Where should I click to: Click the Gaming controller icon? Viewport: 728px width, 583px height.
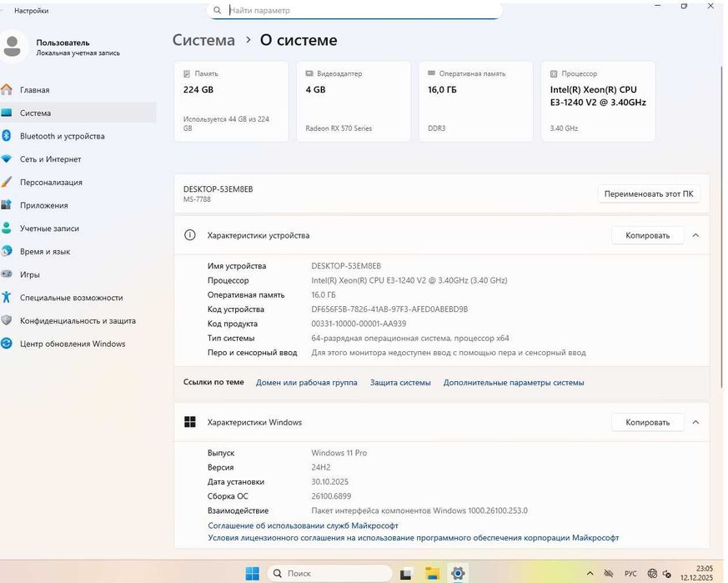tap(7, 274)
